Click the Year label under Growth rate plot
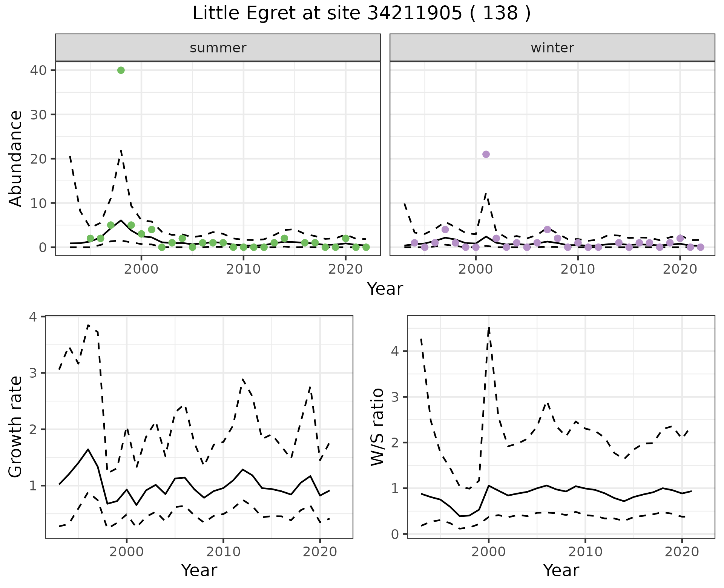Screen dimensions: 724x588 click(x=199, y=570)
